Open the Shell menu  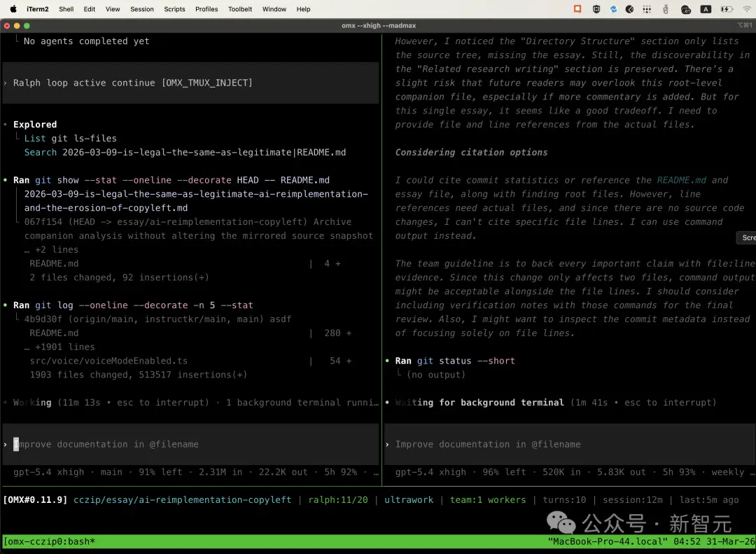pos(66,8)
